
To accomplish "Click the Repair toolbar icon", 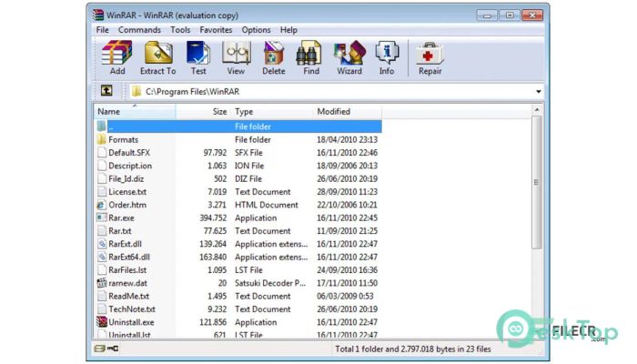I will pos(430,57).
